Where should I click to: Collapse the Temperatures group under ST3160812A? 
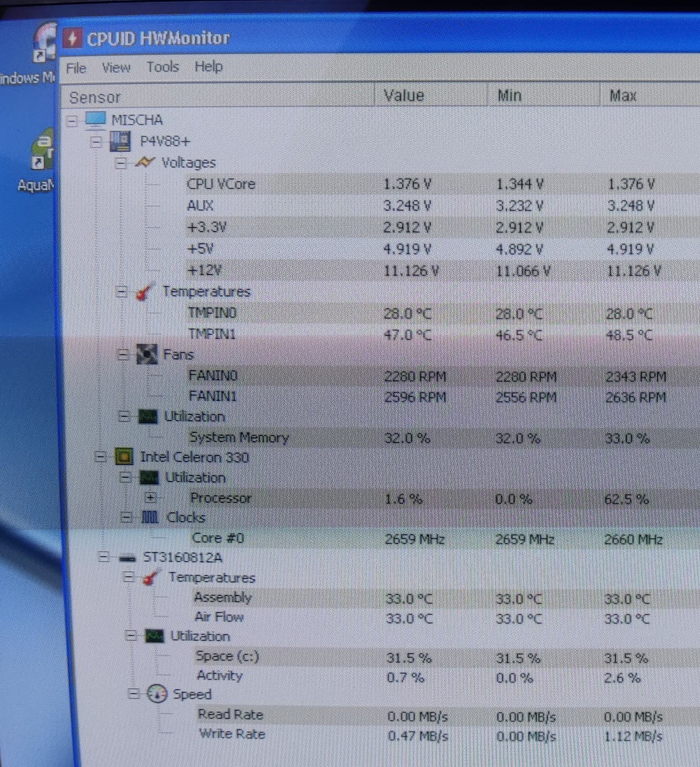coord(129,577)
